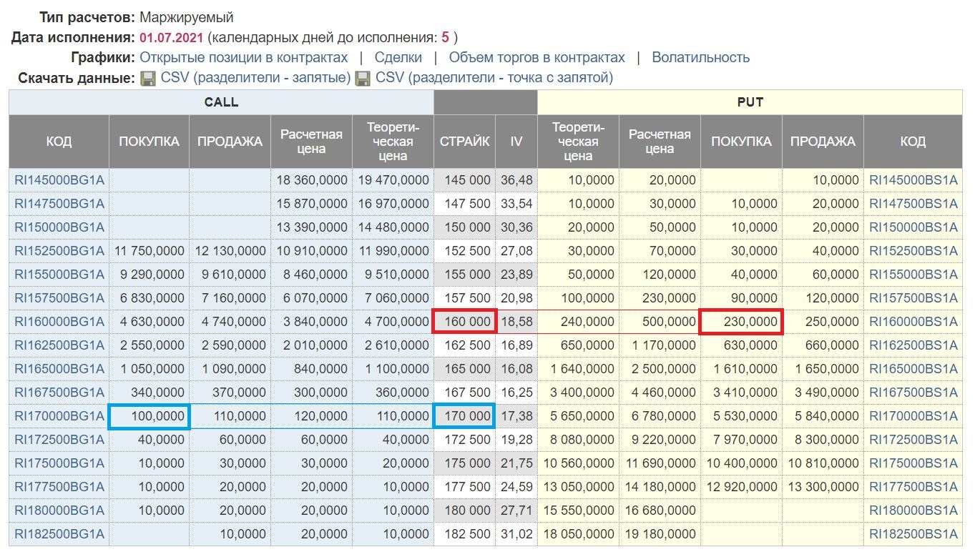Click put bid 230,0000 for strike 160 000
Viewport: 980px width, 557px height.
coord(742,322)
